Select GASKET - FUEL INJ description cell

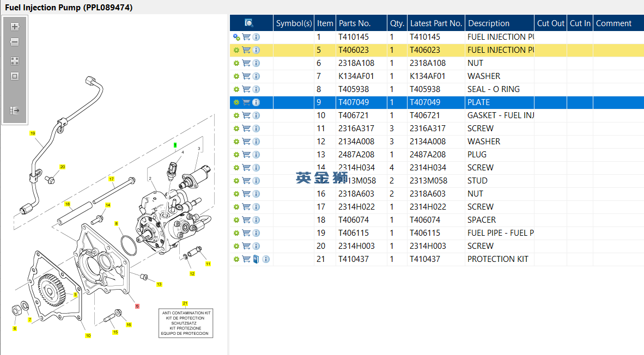pyautogui.click(x=500, y=115)
